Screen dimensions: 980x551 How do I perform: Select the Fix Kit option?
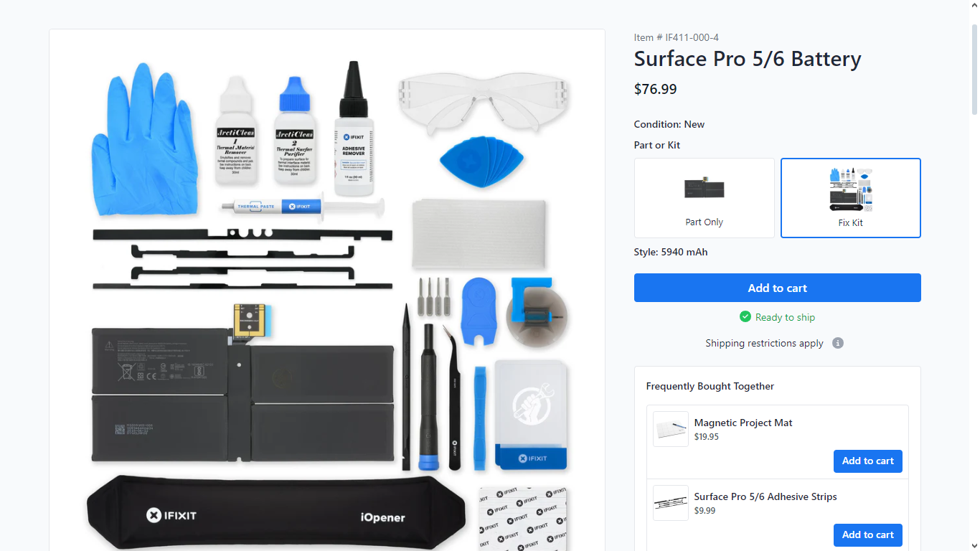pyautogui.click(x=851, y=198)
